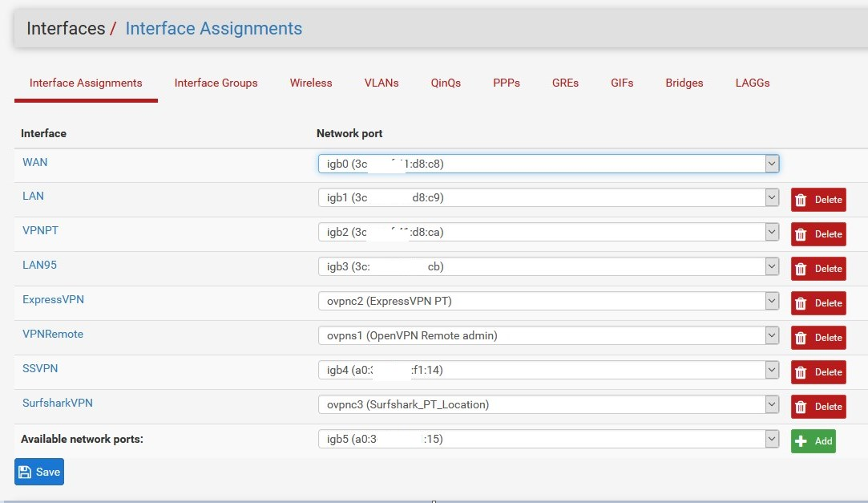Click the Available network ports label
The height and width of the screenshot is (503, 868).
pos(82,440)
